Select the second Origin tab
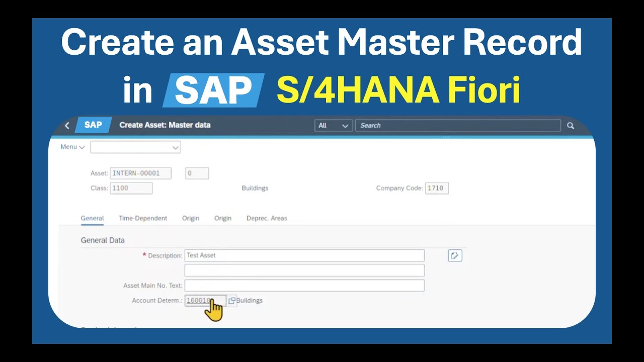The width and height of the screenshot is (644, 362). (x=223, y=218)
